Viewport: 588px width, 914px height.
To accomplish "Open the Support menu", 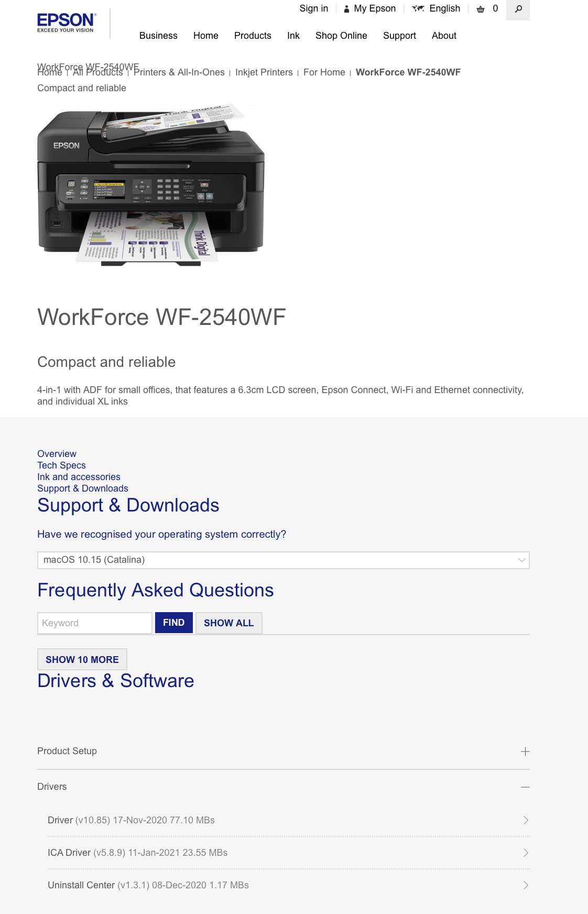I will pos(399,36).
